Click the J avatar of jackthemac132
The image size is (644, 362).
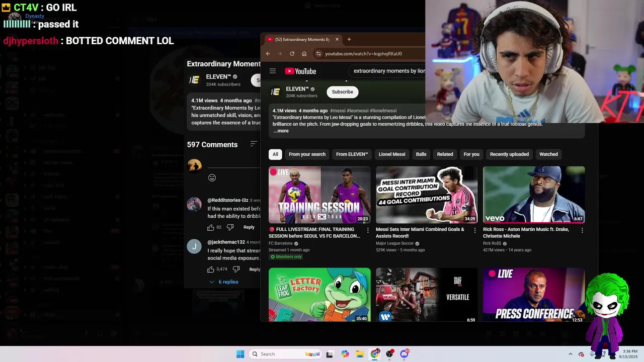(194, 246)
